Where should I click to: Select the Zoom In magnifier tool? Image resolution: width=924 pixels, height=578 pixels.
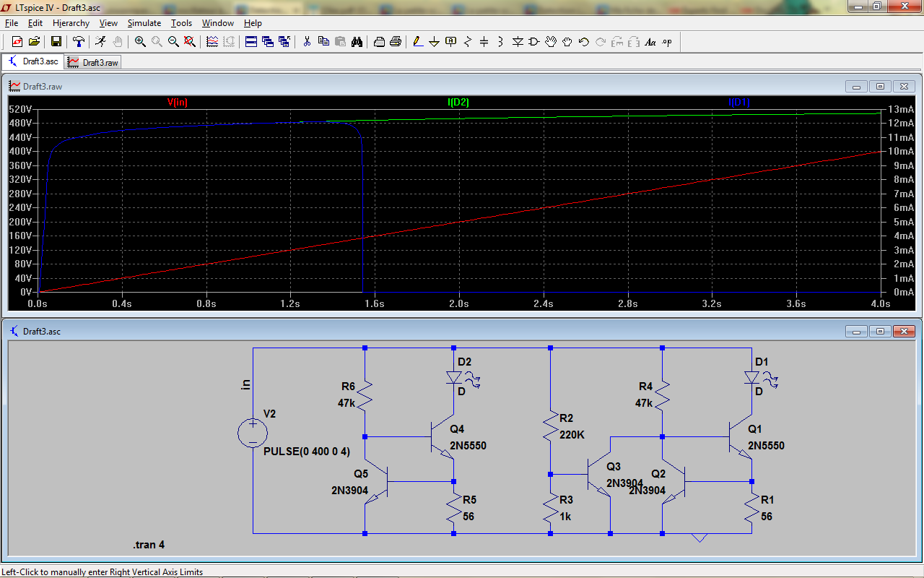click(x=140, y=42)
